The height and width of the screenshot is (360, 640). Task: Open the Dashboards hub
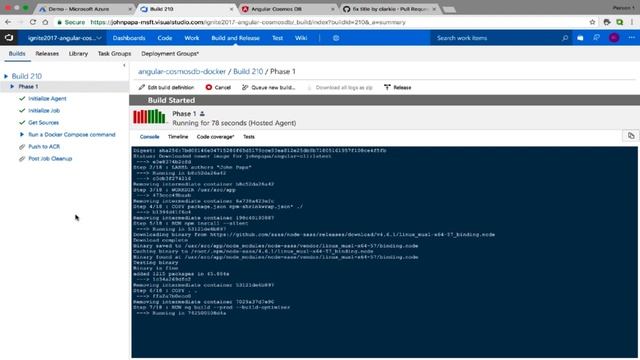(129, 38)
